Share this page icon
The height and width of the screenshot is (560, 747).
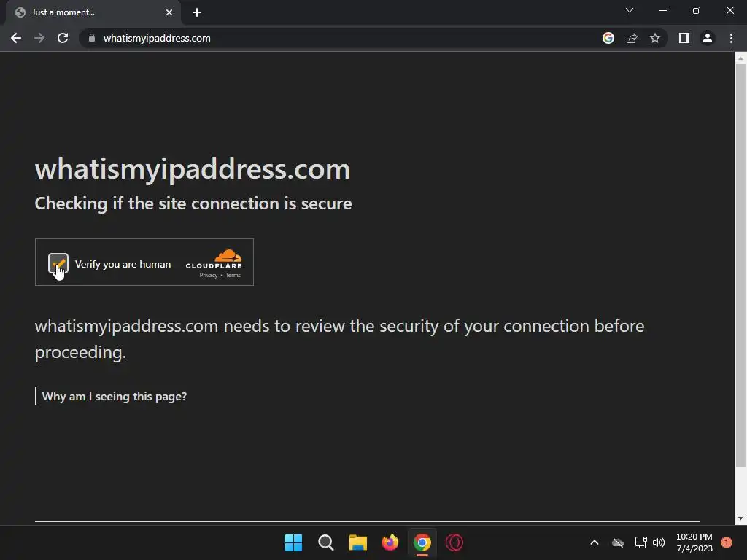click(632, 38)
